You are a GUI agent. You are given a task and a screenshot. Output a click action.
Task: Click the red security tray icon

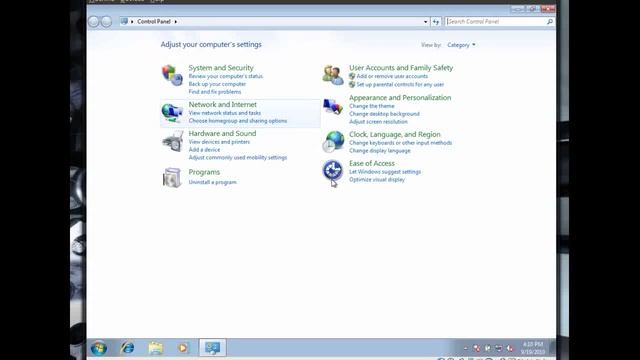click(477, 348)
